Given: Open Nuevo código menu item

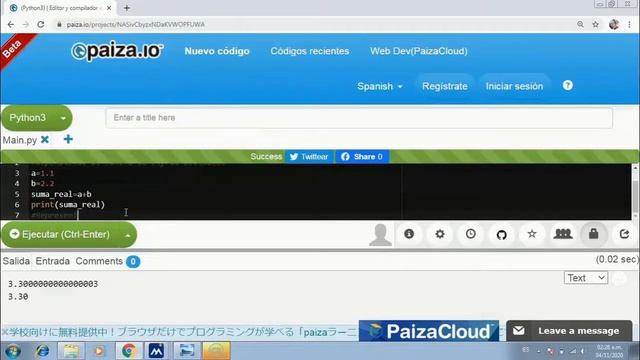Looking at the screenshot, I should click(x=217, y=51).
